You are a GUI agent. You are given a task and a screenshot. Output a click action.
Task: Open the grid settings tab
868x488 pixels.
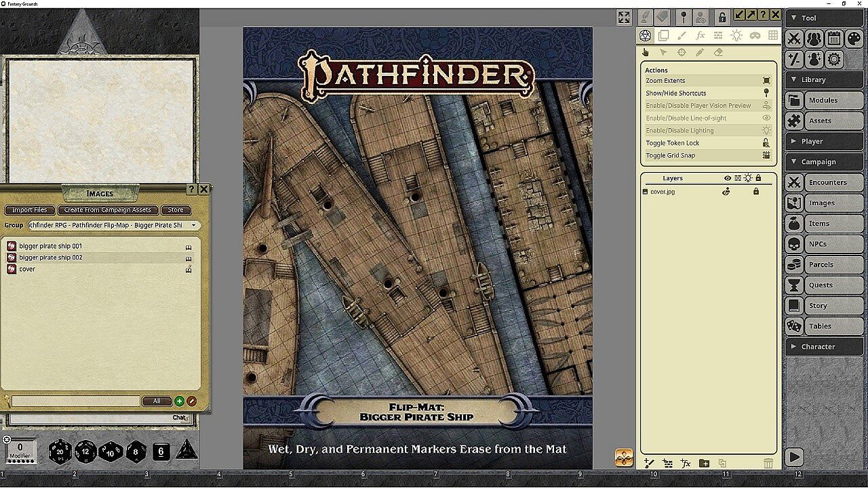pos(773,35)
